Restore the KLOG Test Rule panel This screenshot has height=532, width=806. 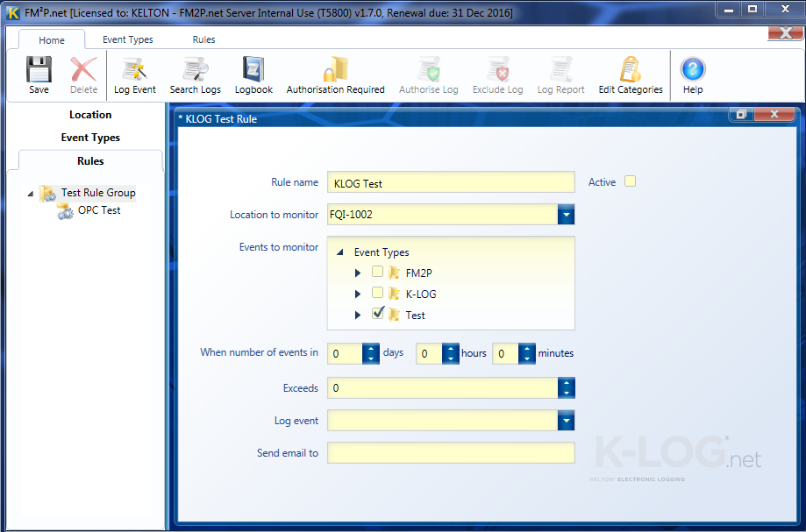(x=741, y=114)
